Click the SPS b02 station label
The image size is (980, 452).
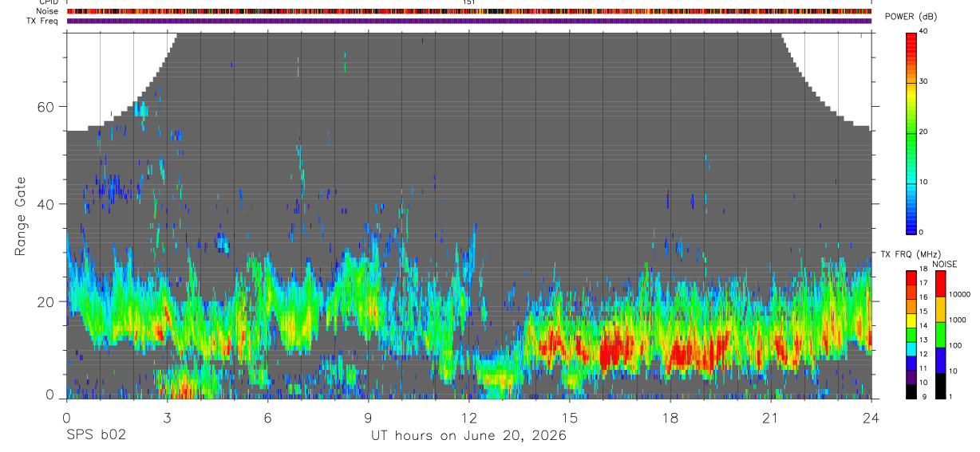point(96,436)
